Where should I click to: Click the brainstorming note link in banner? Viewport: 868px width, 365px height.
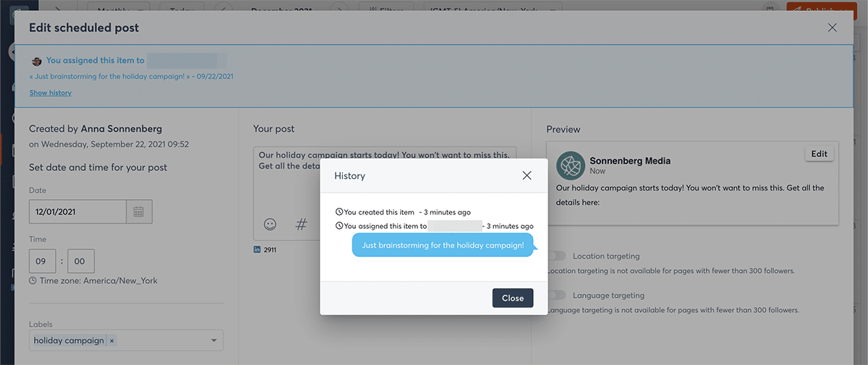pyautogui.click(x=109, y=76)
